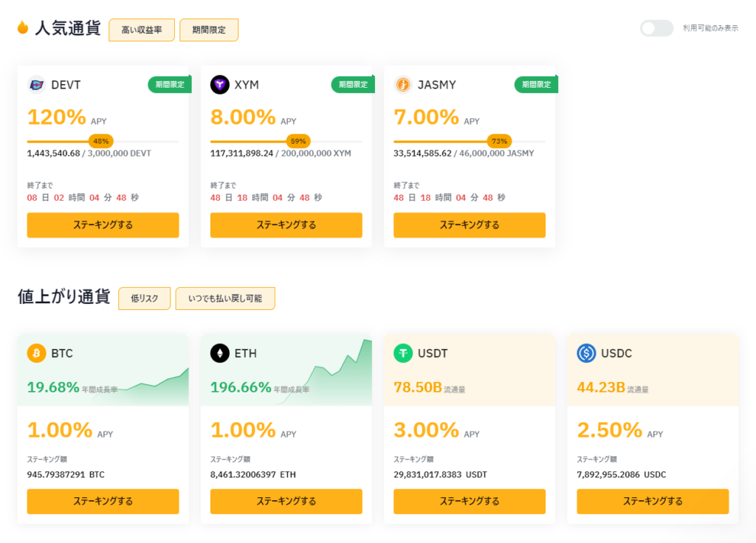This screenshot has width=756, height=543.
Task: Click the 値上がり通貨 section heading
Action: [x=64, y=297]
